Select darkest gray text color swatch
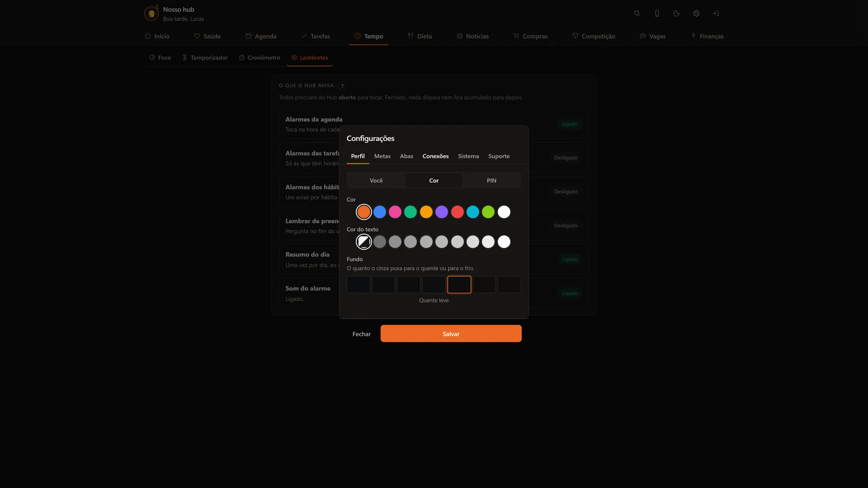Screen dimensions: 868x488 point(380,242)
